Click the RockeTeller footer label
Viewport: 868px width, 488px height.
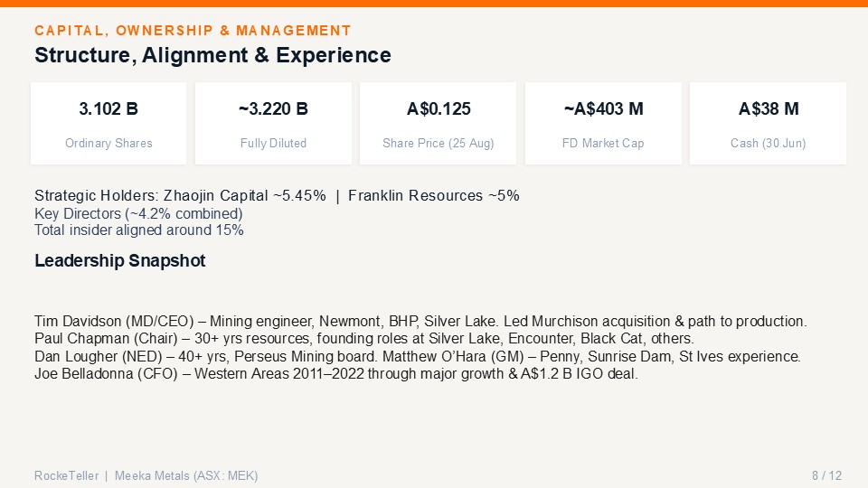click(66, 476)
